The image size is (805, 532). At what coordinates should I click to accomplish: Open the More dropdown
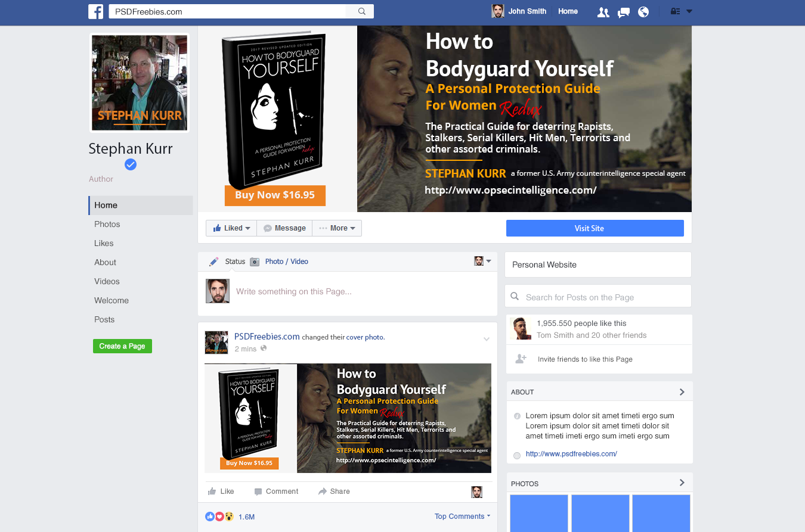[x=337, y=228]
